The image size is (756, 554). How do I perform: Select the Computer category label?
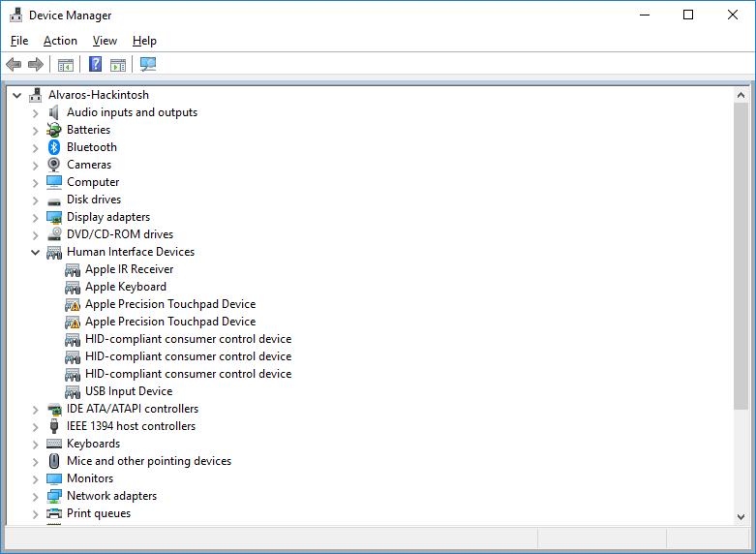tap(93, 182)
